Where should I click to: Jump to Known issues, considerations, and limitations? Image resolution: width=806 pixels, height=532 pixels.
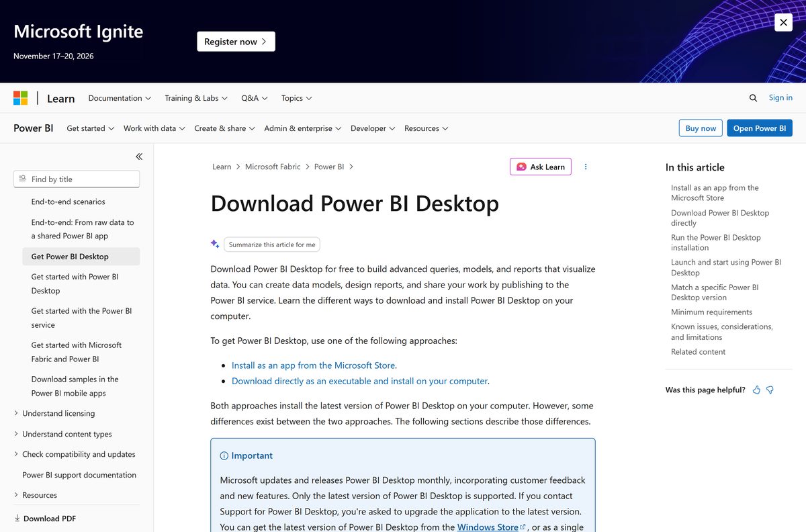(x=722, y=332)
